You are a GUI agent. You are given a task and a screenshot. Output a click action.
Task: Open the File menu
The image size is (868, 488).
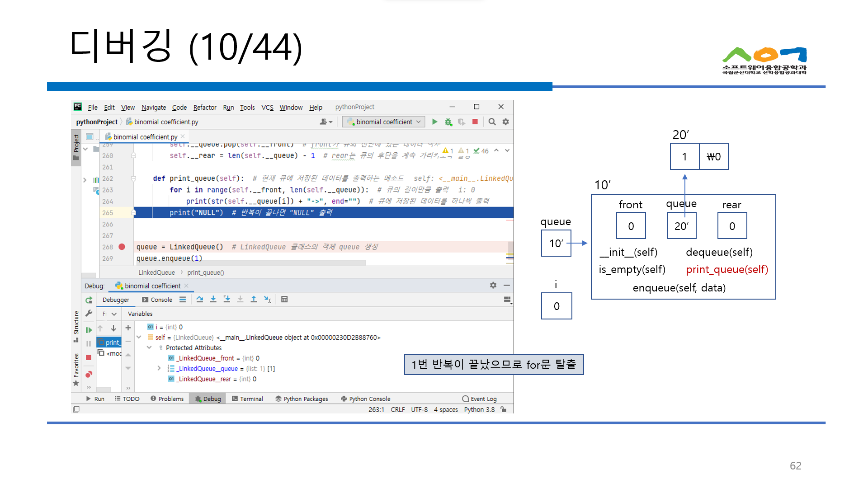(93, 108)
